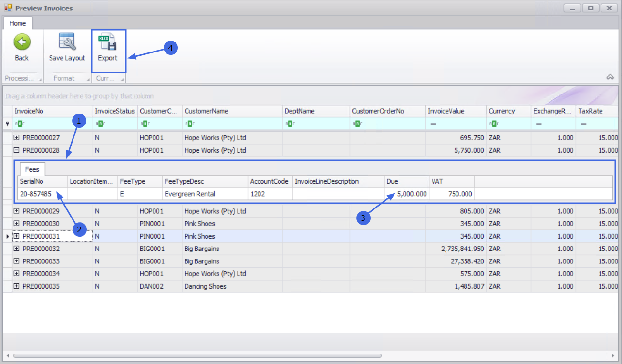Click the filter condition icon under CustomerOrderNo
This screenshot has width=622, height=364.
point(357,124)
